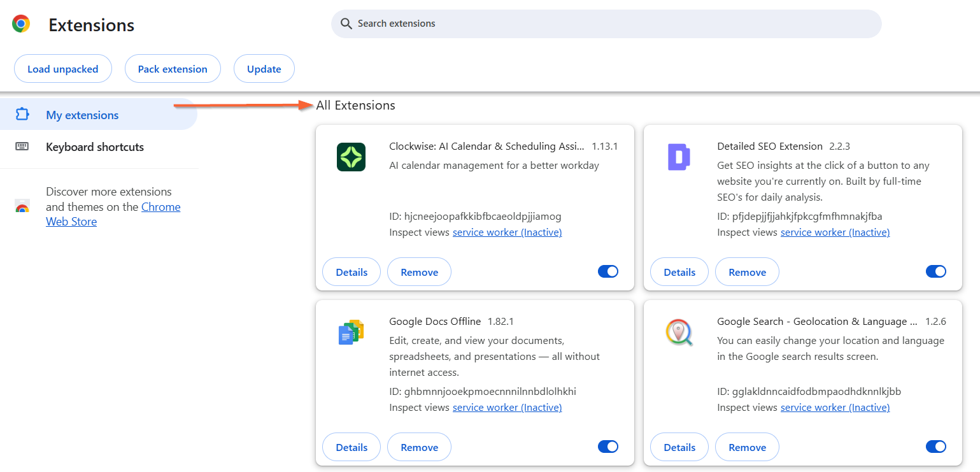Click the AI calendar management description
This screenshot has height=472, width=980.
tap(494, 166)
